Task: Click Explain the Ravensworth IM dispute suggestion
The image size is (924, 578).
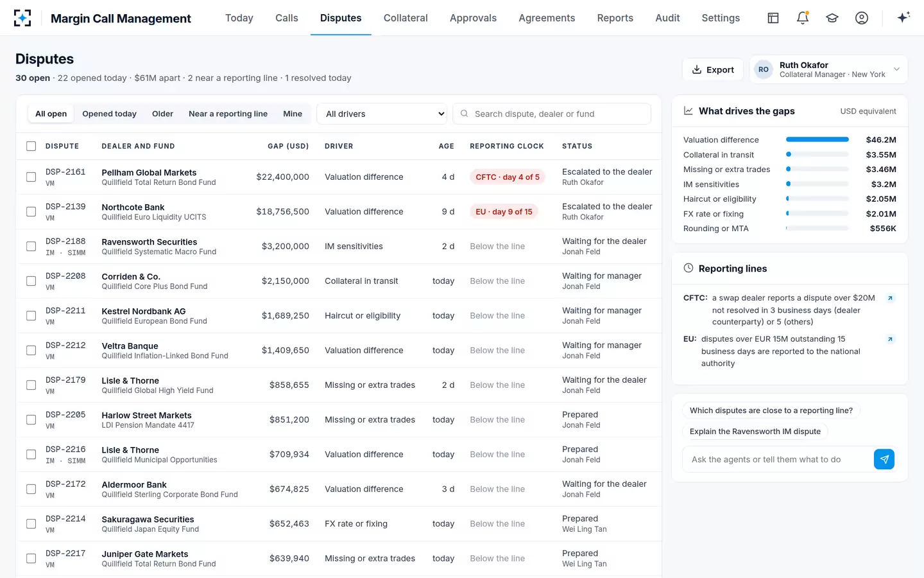Action: [755, 432]
